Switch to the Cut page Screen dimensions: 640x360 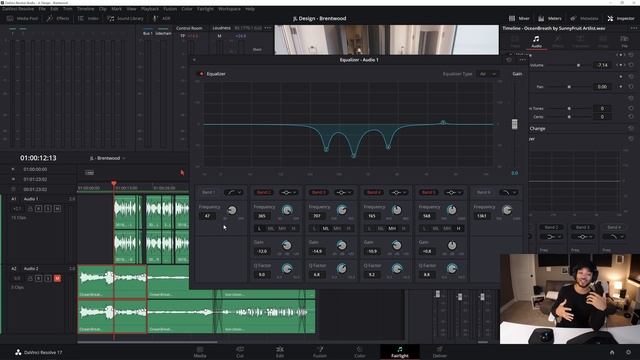coord(240,352)
